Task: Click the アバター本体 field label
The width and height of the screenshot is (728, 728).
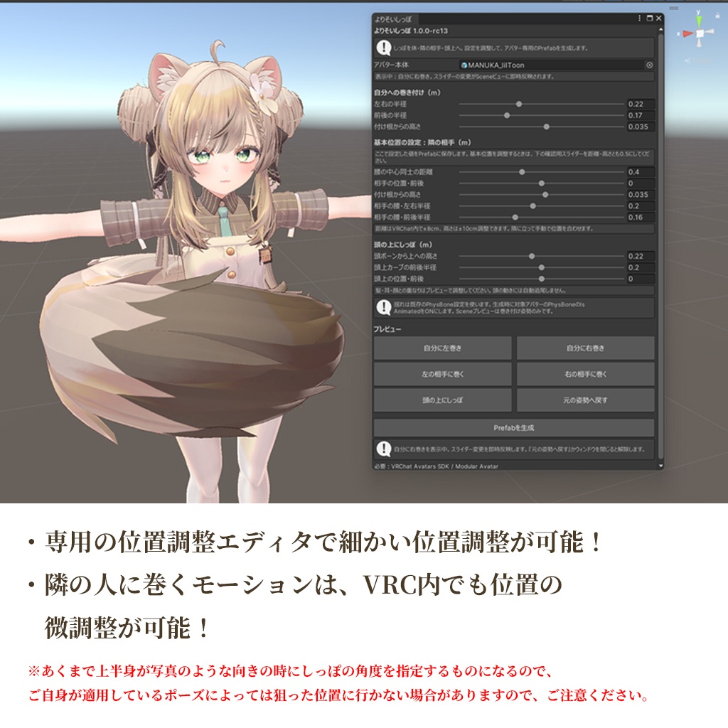Action: coord(392,65)
